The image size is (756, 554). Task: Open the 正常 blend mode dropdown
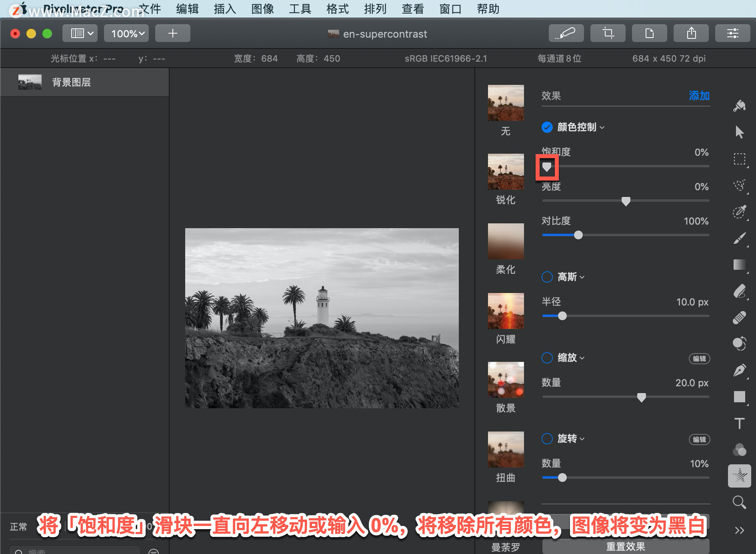tap(19, 526)
